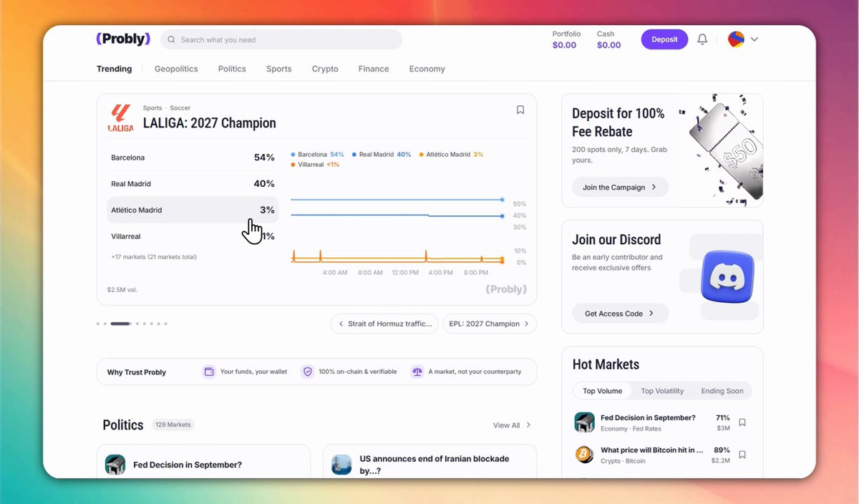The width and height of the screenshot is (859, 504).
Task: Focus the search what you need field
Action: pyautogui.click(x=281, y=40)
